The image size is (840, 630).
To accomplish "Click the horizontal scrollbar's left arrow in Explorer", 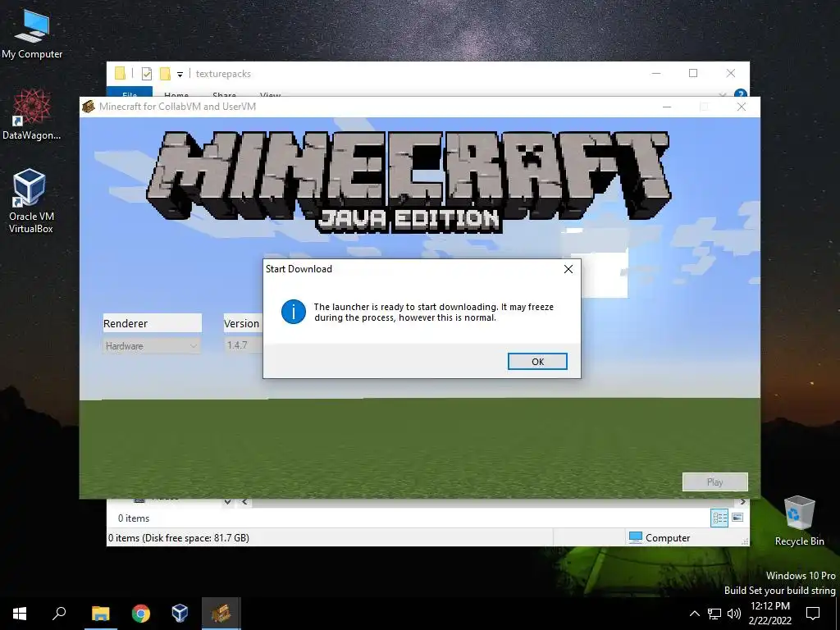I will tap(244, 502).
